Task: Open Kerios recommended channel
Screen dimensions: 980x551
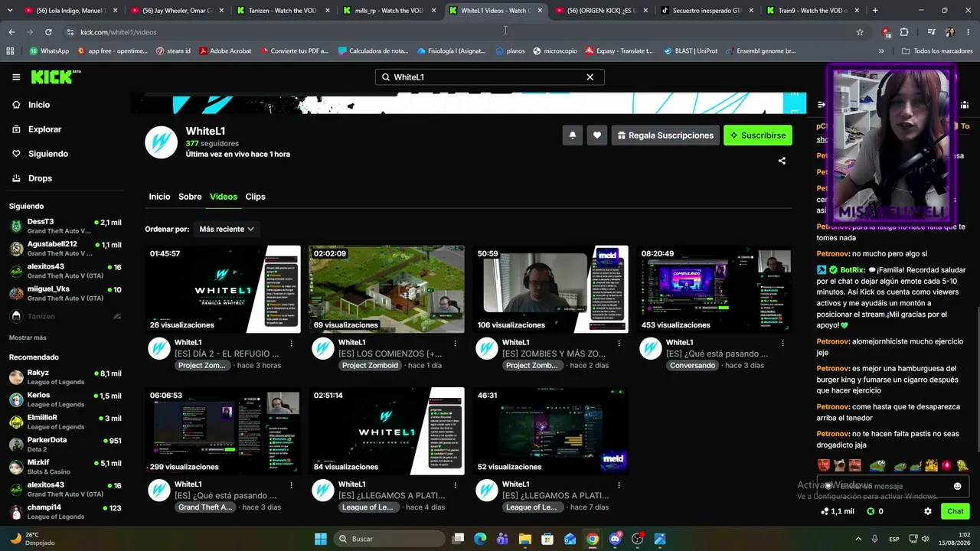Action: (x=65, y=399)
